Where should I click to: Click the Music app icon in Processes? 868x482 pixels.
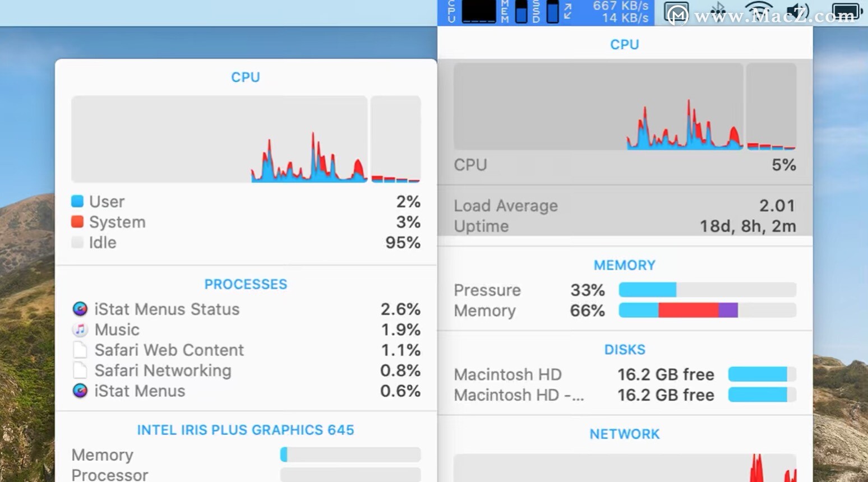[80, 330]
